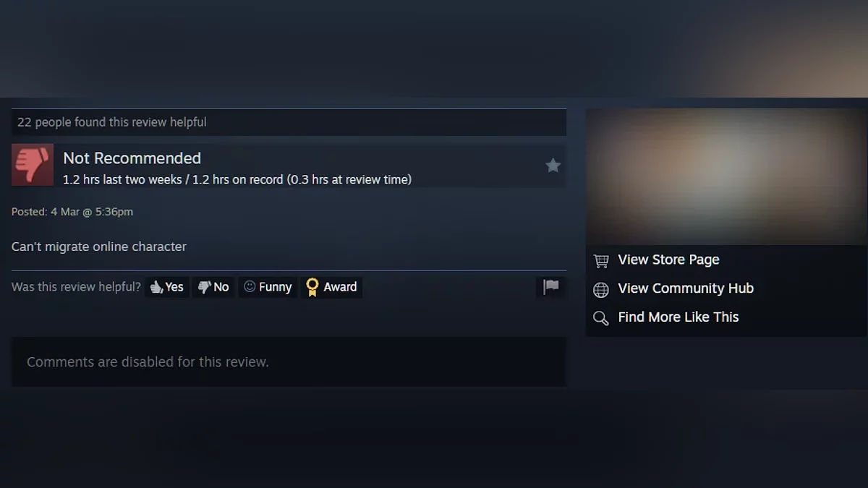868x488 pixels.
Task: Click the red thumbs-down Not Recommended icon
Action: click(33, 165)
